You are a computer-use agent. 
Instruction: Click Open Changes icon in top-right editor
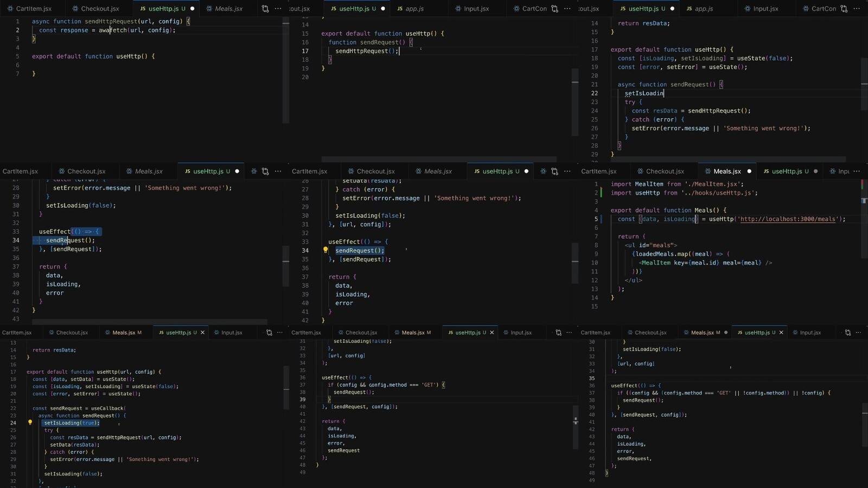(x=844, y=9)
